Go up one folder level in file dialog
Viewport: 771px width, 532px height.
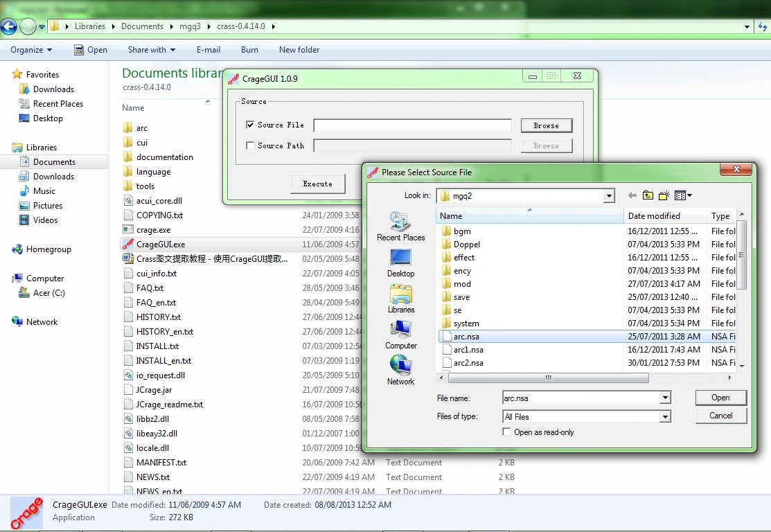(x=648, y=195)
